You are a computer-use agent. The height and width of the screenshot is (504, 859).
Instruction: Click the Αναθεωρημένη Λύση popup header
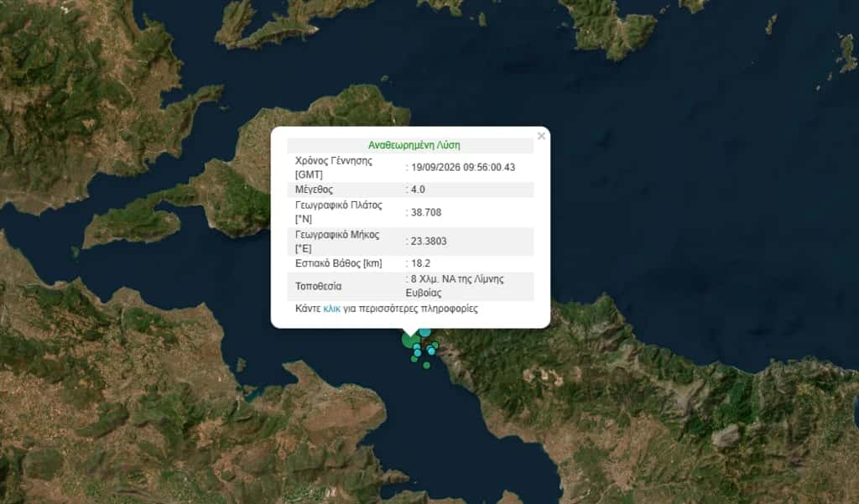pos(414,145)
